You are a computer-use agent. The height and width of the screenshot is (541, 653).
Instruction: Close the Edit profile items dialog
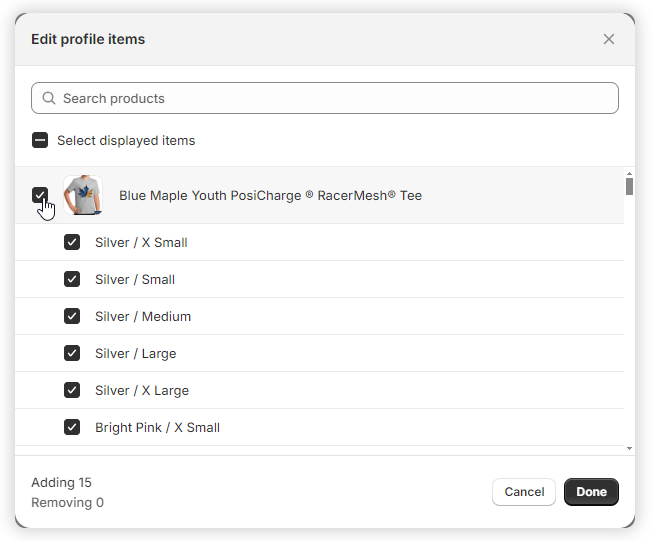click(609, 39)
